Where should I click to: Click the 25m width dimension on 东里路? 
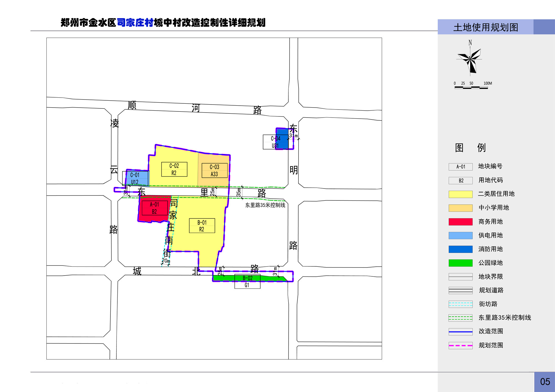pyautogui.click(x=213, y=192)
